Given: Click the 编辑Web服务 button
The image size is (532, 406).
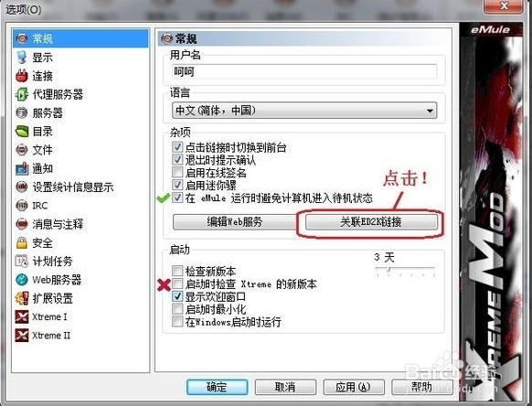Looking at the screenshot, I should 234,221.
